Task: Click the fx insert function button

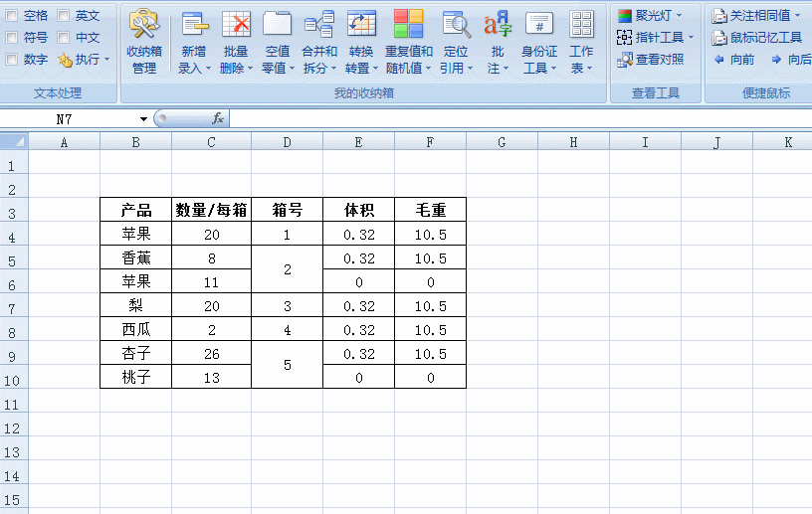Action: 217,119
